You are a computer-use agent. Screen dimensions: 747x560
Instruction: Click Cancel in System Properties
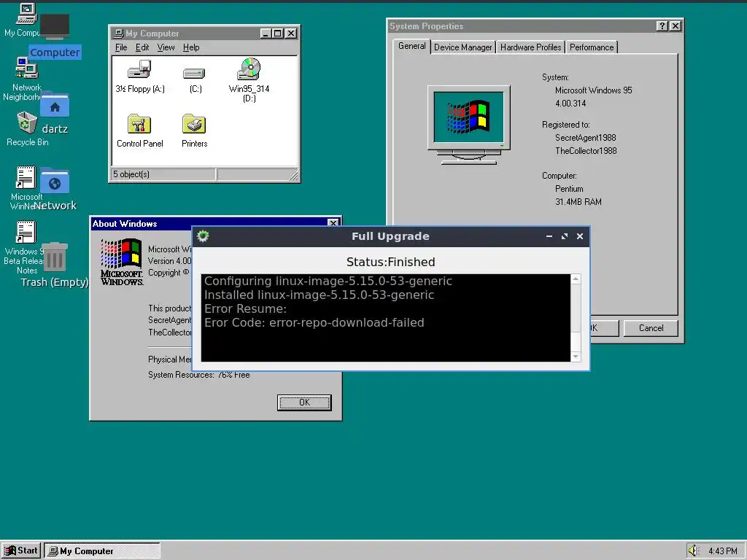(x=651, y=328)
